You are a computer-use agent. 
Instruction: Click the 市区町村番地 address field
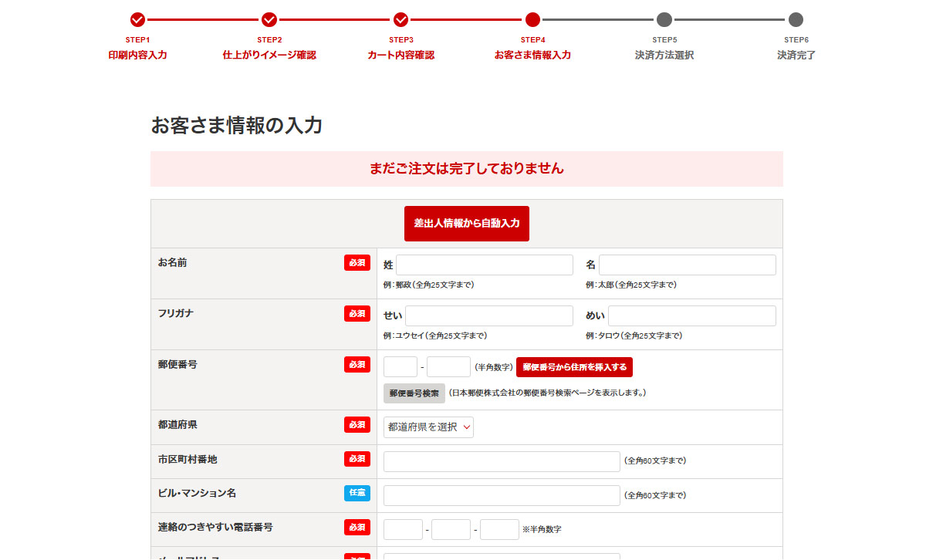tap(502, 461)
